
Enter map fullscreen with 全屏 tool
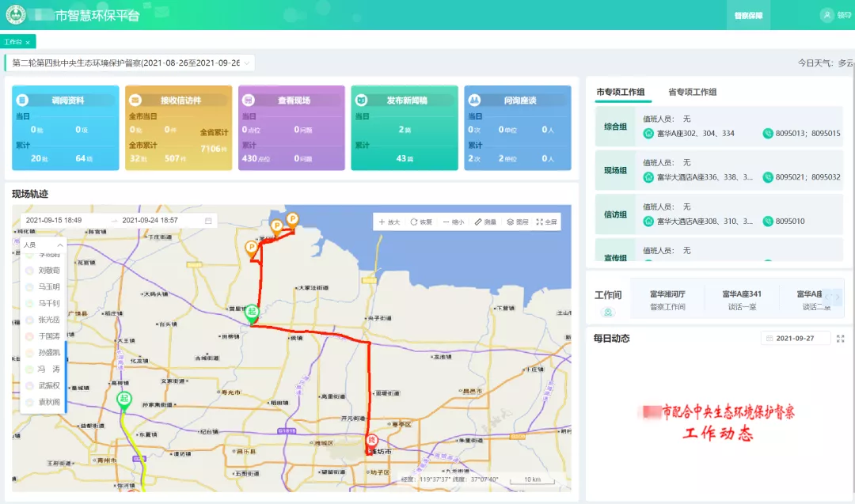click(x=547, y=222)
